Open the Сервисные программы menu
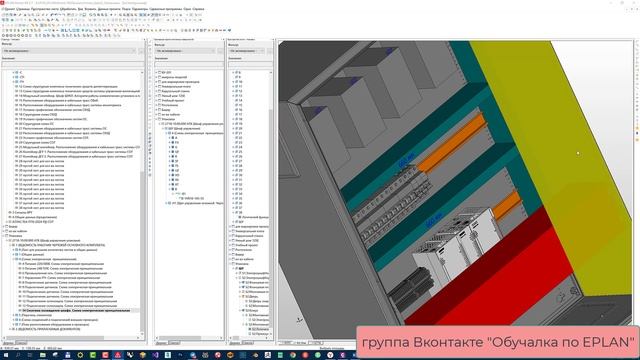 click(165, 9)
